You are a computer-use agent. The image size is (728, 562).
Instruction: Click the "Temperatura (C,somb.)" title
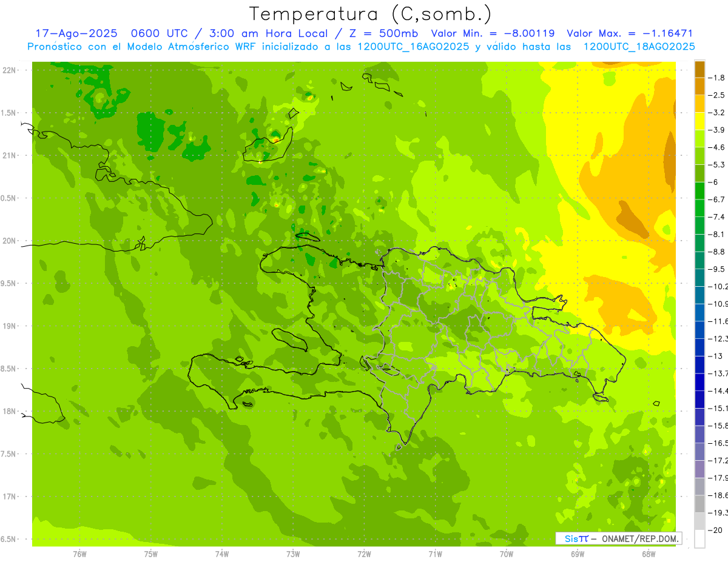click(371, 14)
